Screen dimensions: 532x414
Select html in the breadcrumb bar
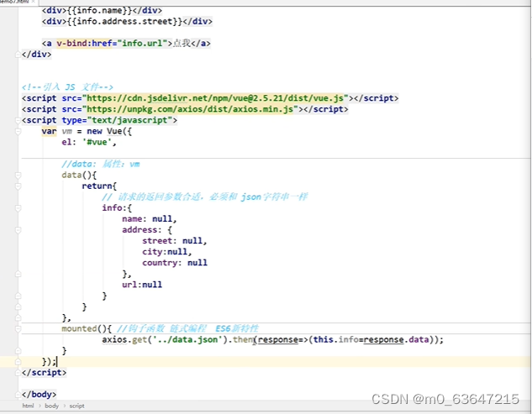coord(28,406)
